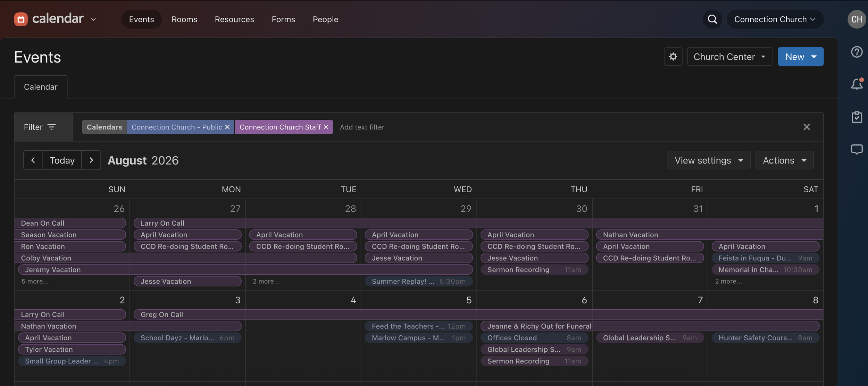868x386 pixels.
Task: Jump to Today
Action: click(62, 160)
